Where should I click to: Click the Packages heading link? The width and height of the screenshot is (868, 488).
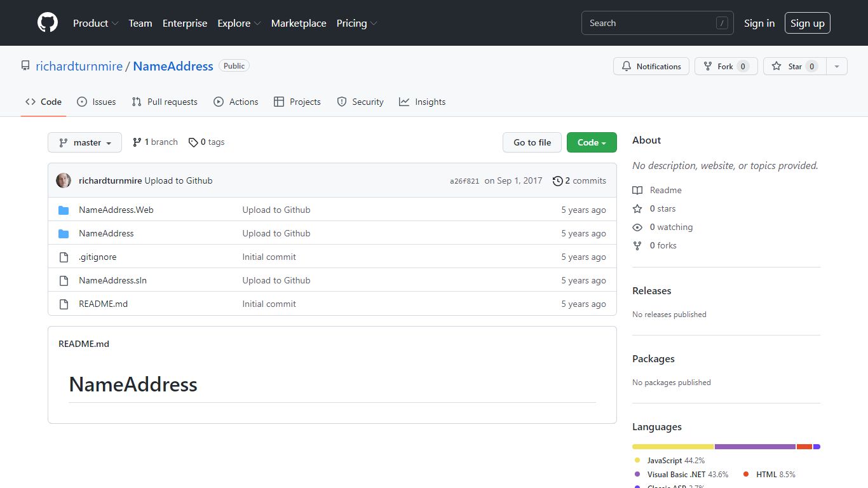click(x=653, y=358)
